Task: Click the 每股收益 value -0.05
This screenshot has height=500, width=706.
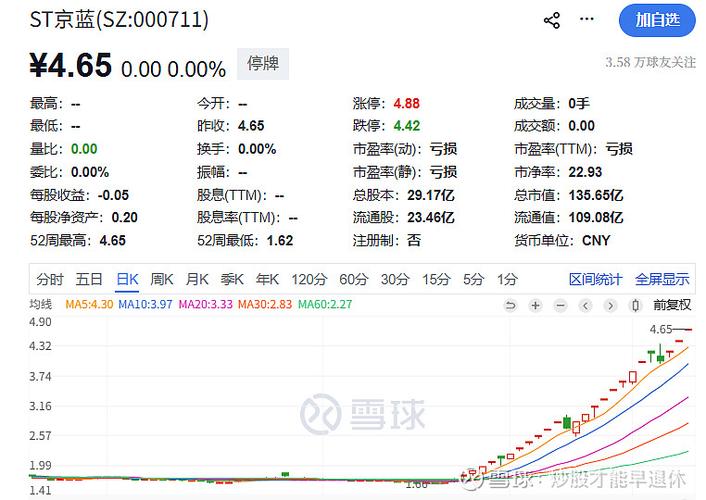Action: [x=113, y=195]
